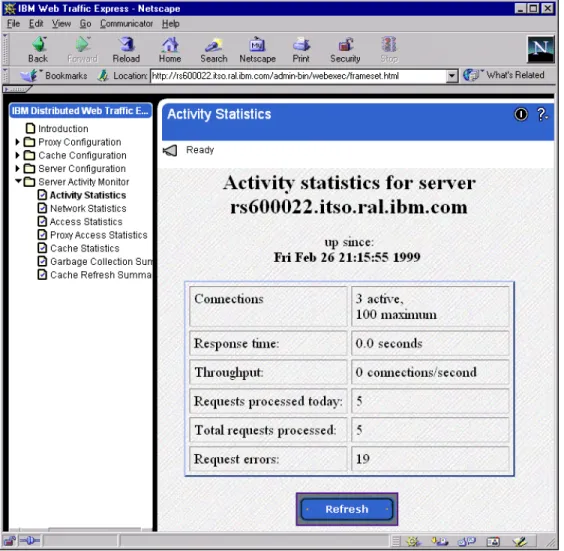Open Composer icon in component bar
564x551 pixels.
[x=520, y=541]
